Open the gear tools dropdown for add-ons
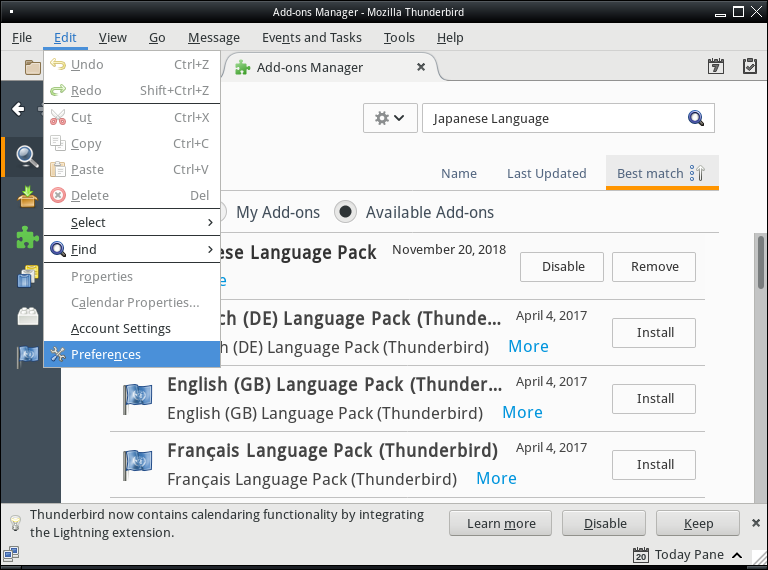The image size is (768, 570). (x=390, y=118)
